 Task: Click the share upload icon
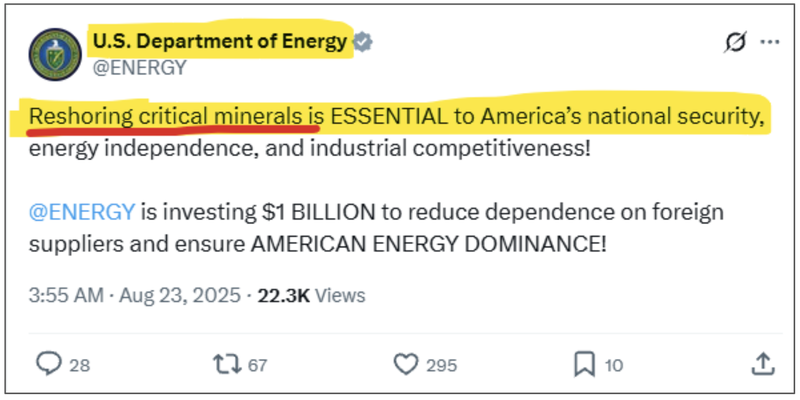tap(762, 363)
